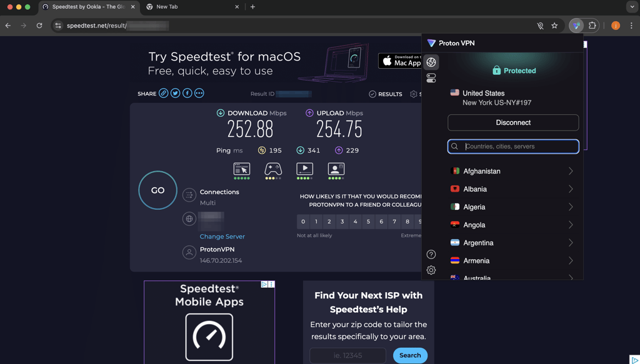Click the crossed-out microphone icon in address bar
The image size is (640, 364).
coord(540,26)
